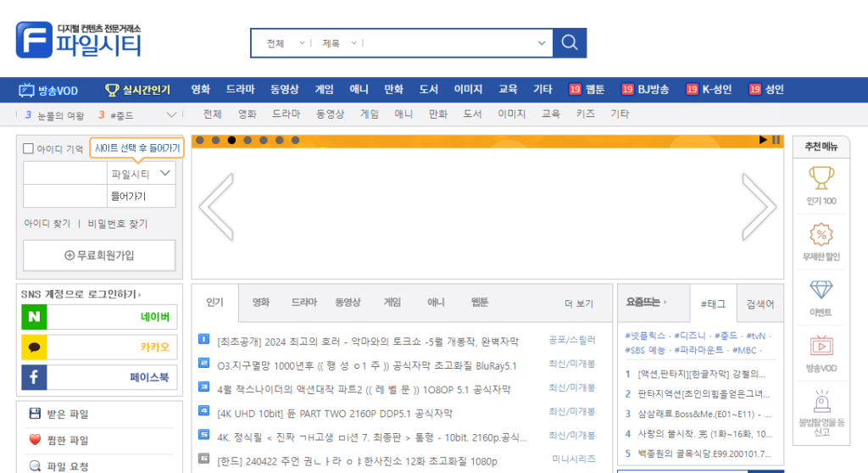Click the 비밀번호 찾기 link
Screen dimensions: 868x473
point(117,224)
